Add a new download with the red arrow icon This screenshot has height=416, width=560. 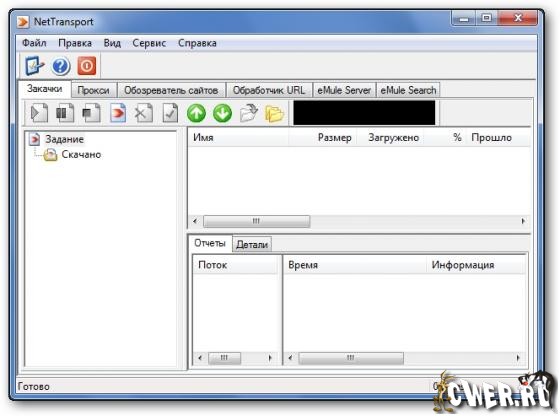click(118, 113)
